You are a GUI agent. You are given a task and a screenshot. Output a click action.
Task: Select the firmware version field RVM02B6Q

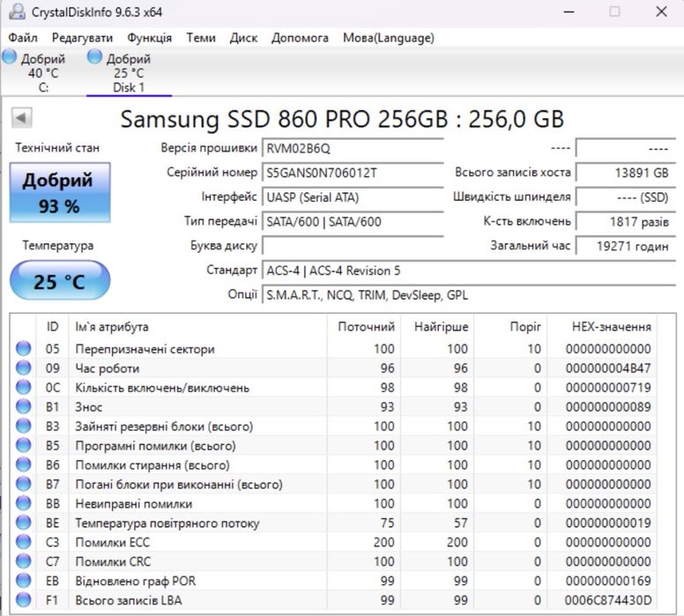353,148
